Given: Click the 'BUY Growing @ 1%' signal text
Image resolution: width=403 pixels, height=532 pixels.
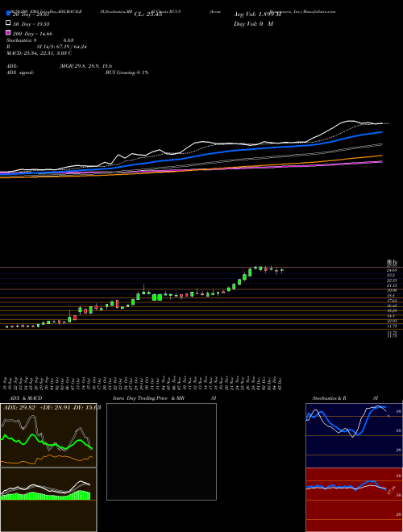Looking at the screenshot, I should point(127,73).
